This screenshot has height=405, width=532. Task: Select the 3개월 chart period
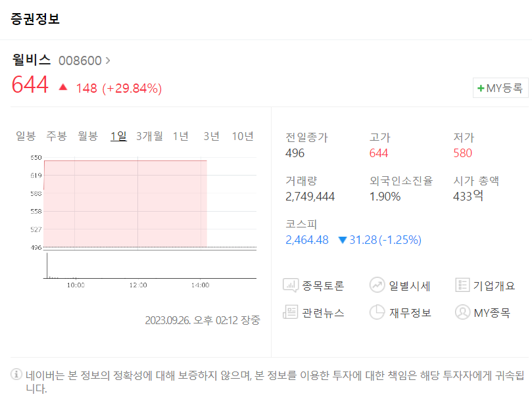(150, 136)
